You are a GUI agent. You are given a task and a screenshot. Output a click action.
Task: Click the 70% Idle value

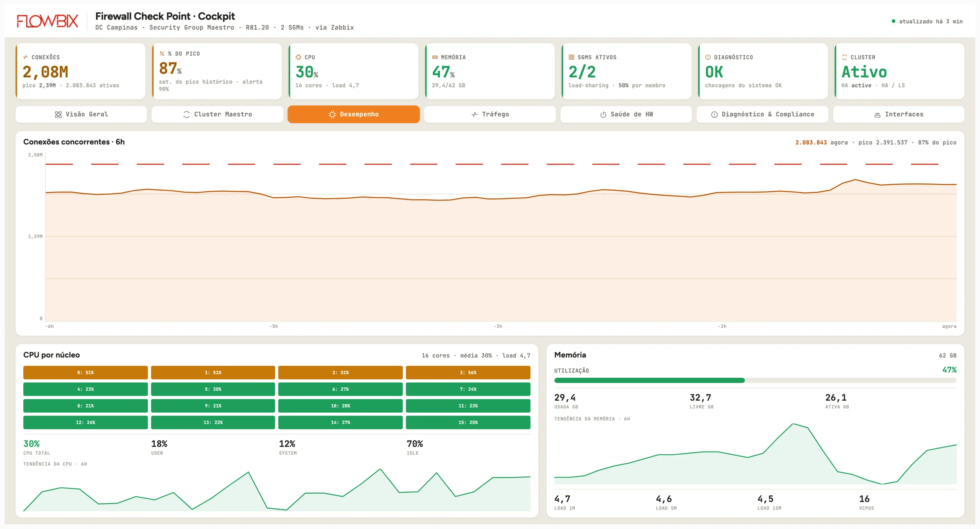[x=415, y=444]
